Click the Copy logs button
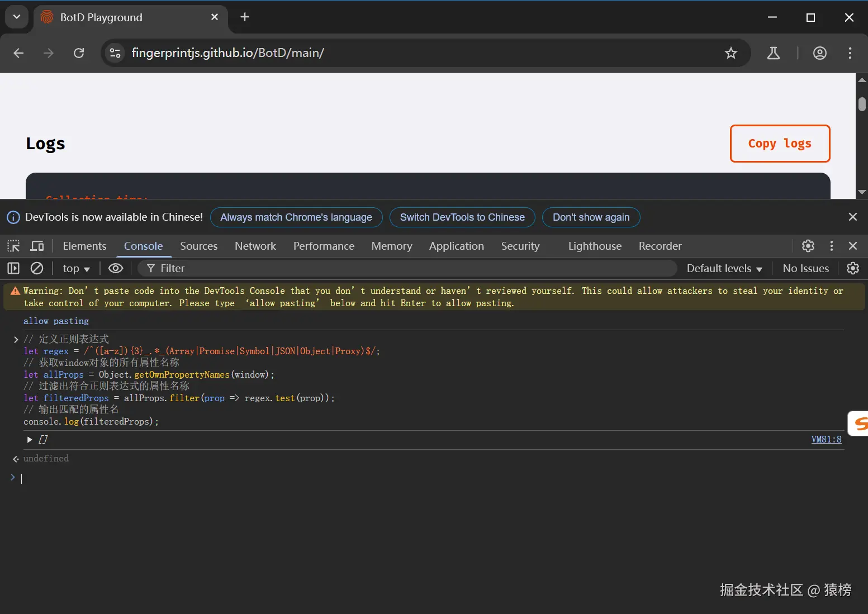868x614 pixels. click(x=780, y=144)
